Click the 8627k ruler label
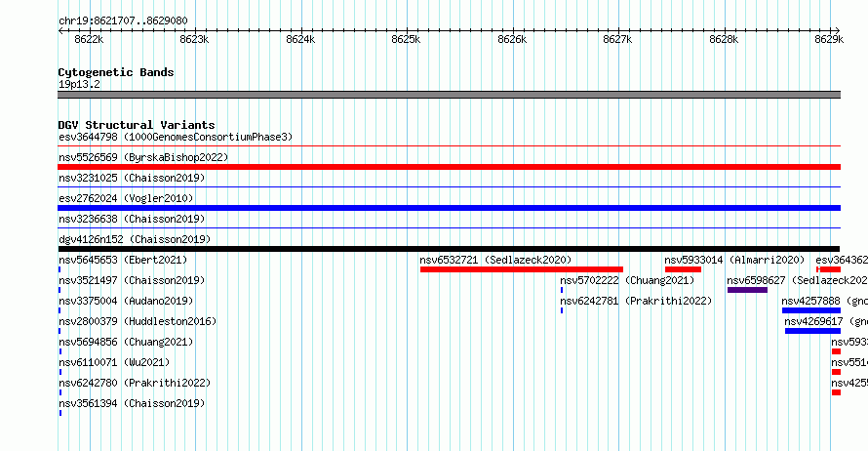Screen dimensions: 868x451 (x=617, y=39)
